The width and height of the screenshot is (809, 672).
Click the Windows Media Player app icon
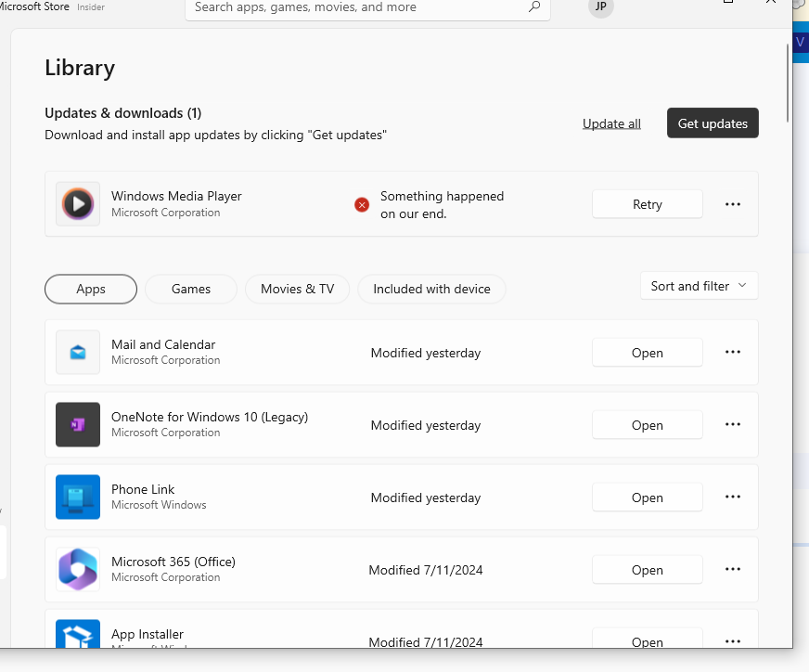tap(78, 204)
